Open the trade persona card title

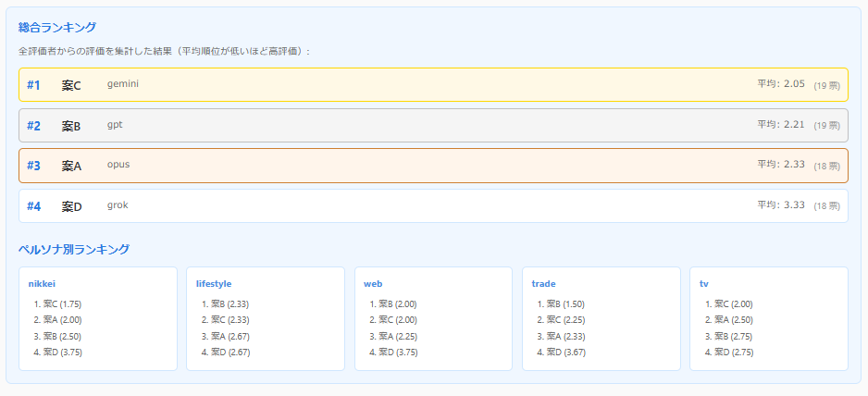click(543, 284)
